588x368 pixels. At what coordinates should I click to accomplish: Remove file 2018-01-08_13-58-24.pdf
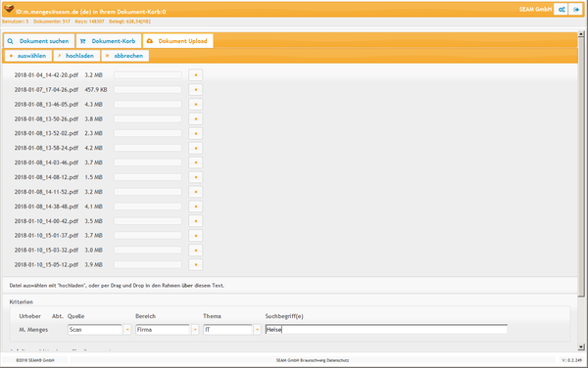(195, 148)
